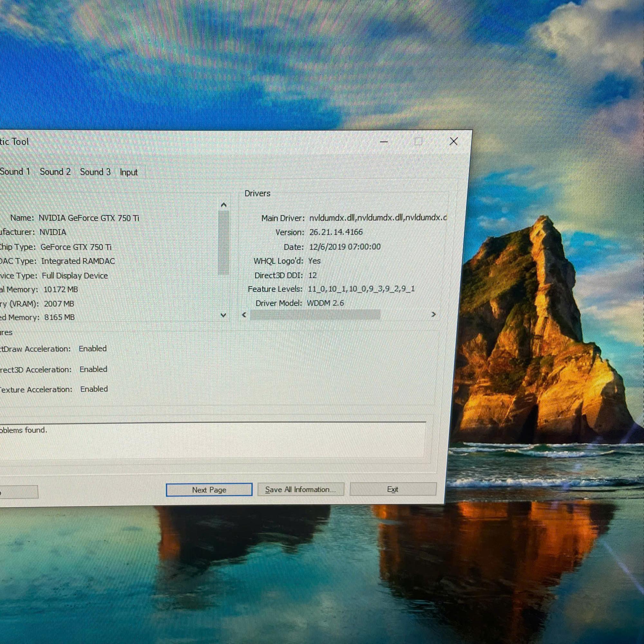Image resolution: width=644 pixels, height=644 pixels.
Task: Click the Drivers panel left scroll arrow
Action: pyautogui.click(x=244, y=315)
